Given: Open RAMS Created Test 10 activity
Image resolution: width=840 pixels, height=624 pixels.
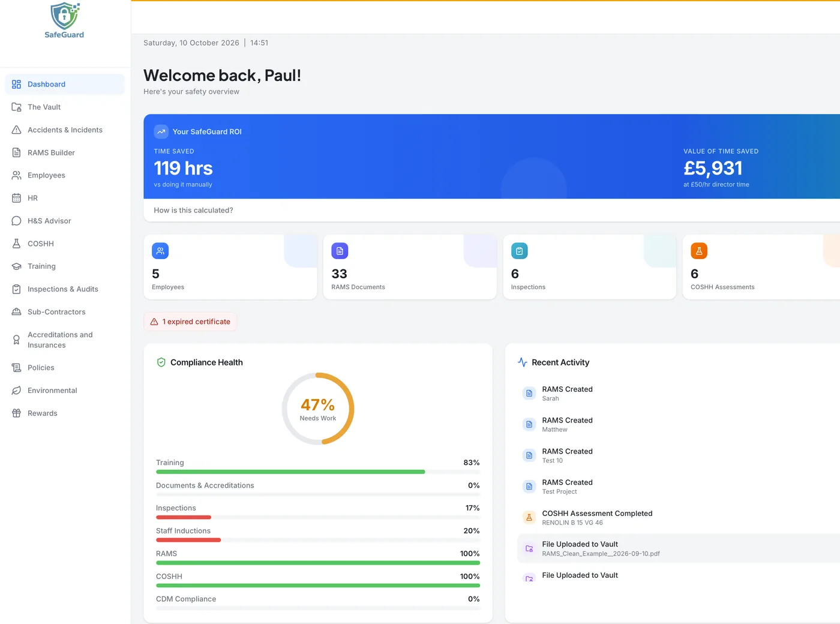Looking at the screenshot, I should click(679, 456).
